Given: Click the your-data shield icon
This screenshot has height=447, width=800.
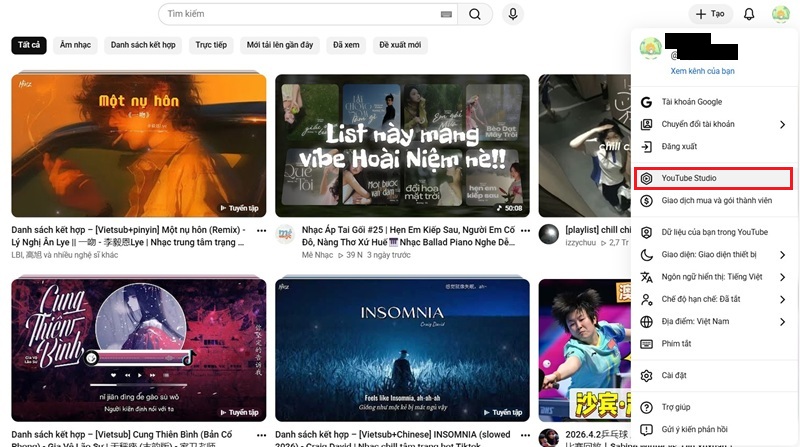Looking at the screenshot, I should 646,232.
